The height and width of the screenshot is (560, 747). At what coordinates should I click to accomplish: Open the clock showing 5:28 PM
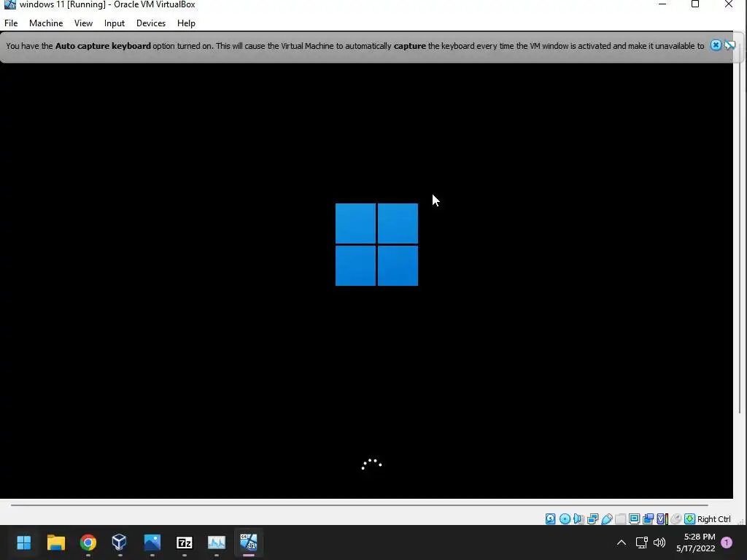pos(695,542)
